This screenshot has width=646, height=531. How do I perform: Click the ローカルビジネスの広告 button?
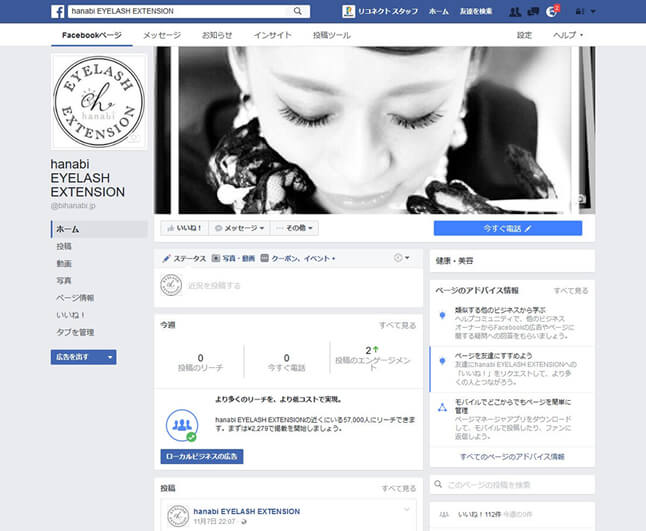201,456
